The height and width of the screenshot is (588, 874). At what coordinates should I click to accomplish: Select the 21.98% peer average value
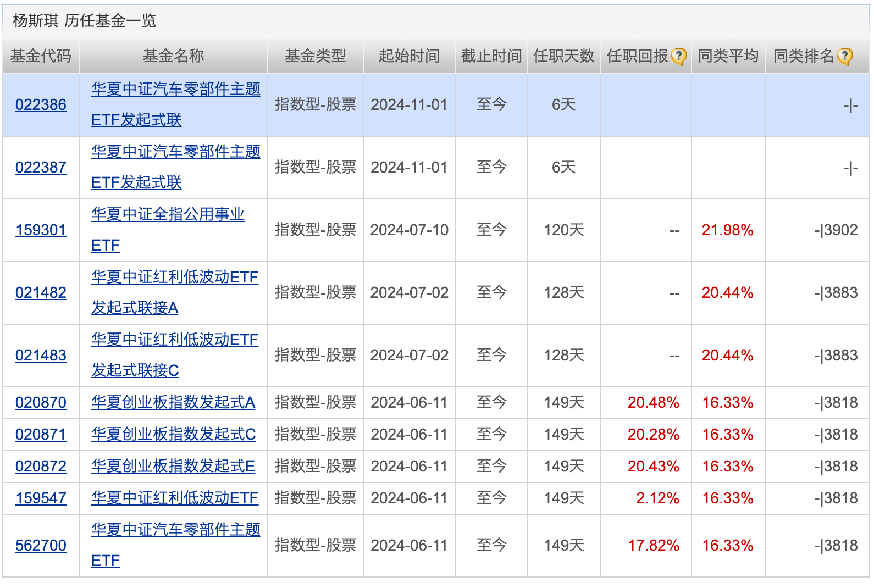(x=727, y=230)
